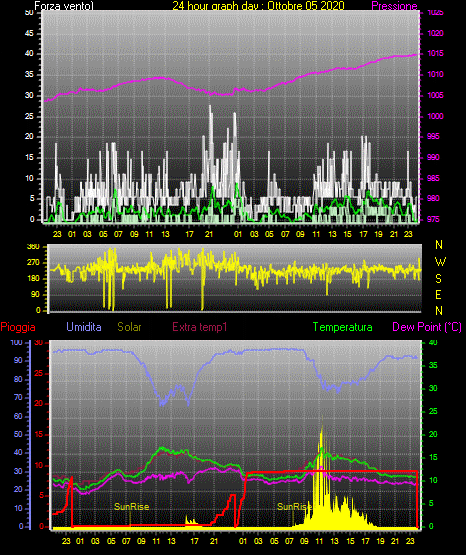Click the '1010' pressure axis value
This screenshot has height=555, width=466.
click(x=435, y=74)
